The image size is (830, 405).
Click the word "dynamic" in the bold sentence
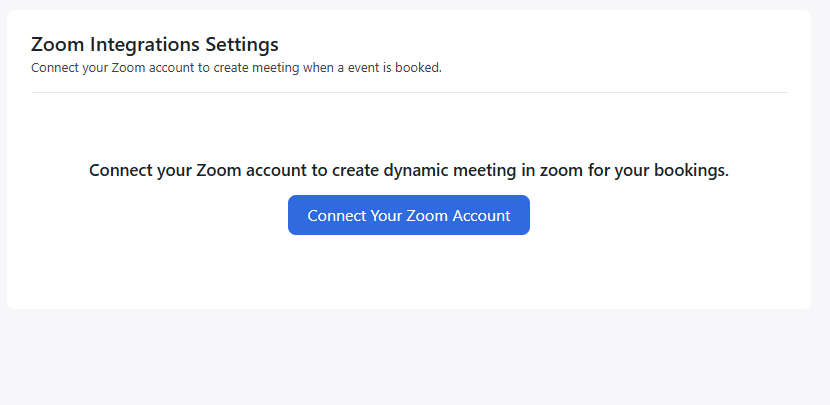click(x=416, y=170)
